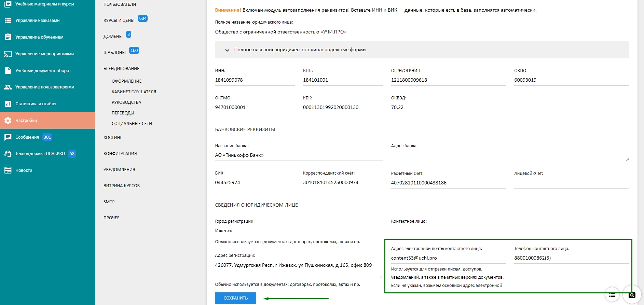Select ПРОЧЕЕ settings item

pyautogui.click(x=111, y=218)
